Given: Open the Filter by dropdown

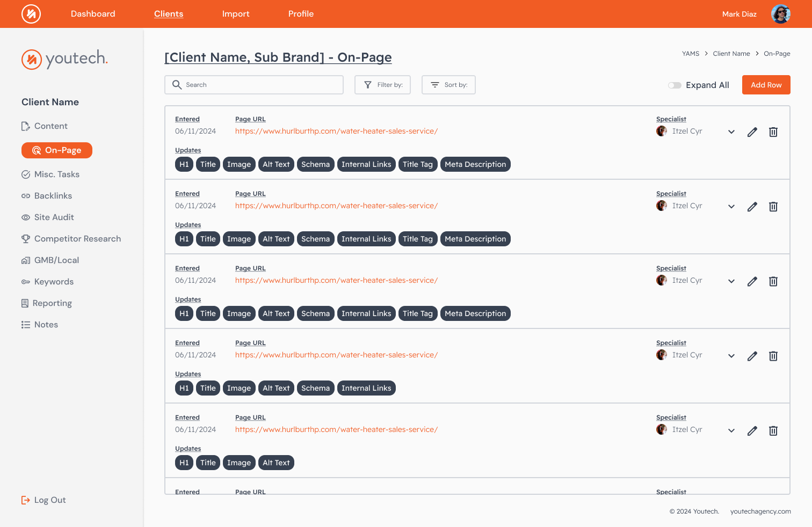Looking at the screenshot, I should [382, 85].
